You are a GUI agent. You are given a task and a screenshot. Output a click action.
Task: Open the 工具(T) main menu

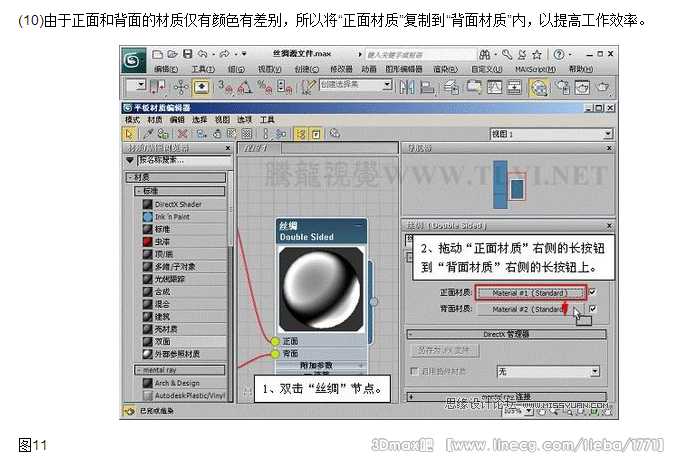203,69
